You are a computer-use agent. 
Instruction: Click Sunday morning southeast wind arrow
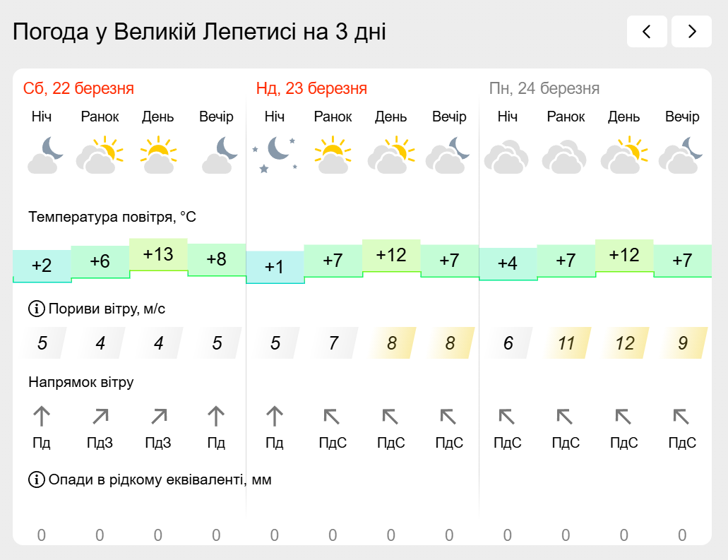pyautogui.click(x=332, y=417)
